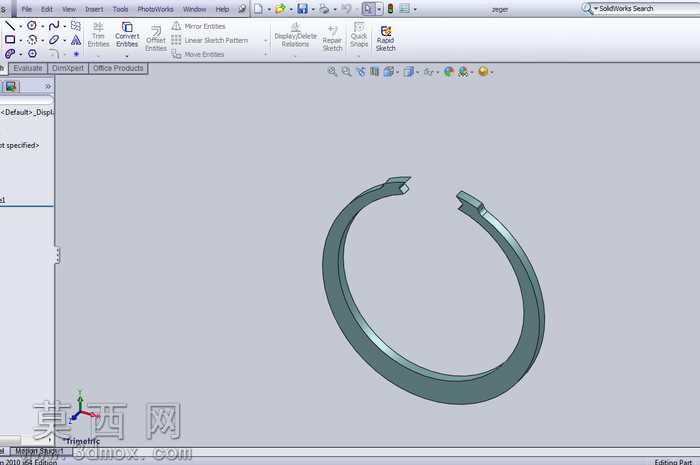Image resolution: width=700 pixels, height=465 pixels.
Task: Click Undo icon in top toolbar
Action: (x=346, y=8)
